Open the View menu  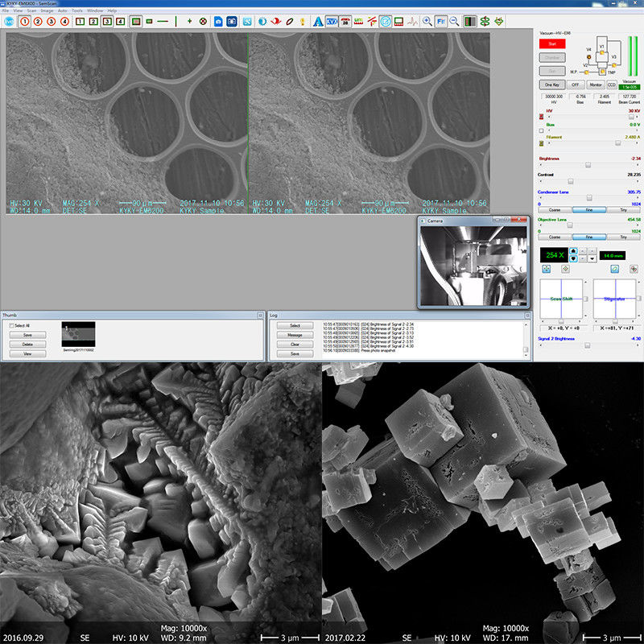click(x=18, y=10)
